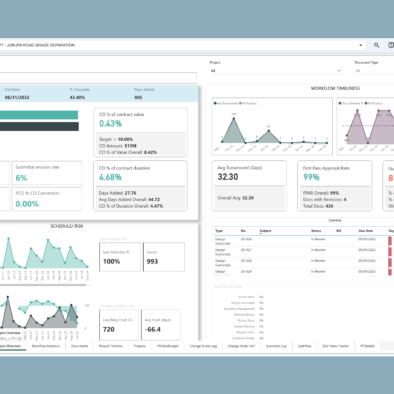Screen dimensions: 394x394
Task: Click the Project Diary bar label
Action: (x=246, y=320)
